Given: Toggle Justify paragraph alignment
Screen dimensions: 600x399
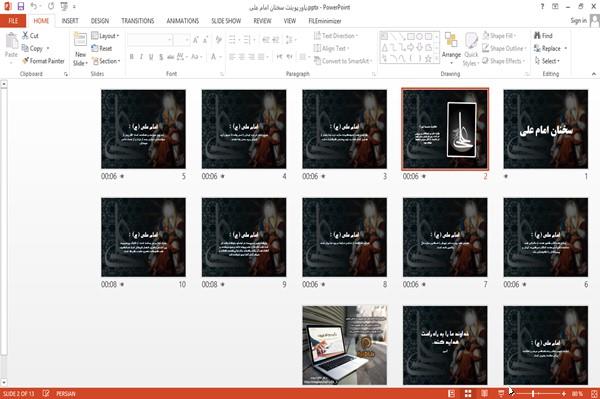Looking at the screenshot, I should (261, 57).
